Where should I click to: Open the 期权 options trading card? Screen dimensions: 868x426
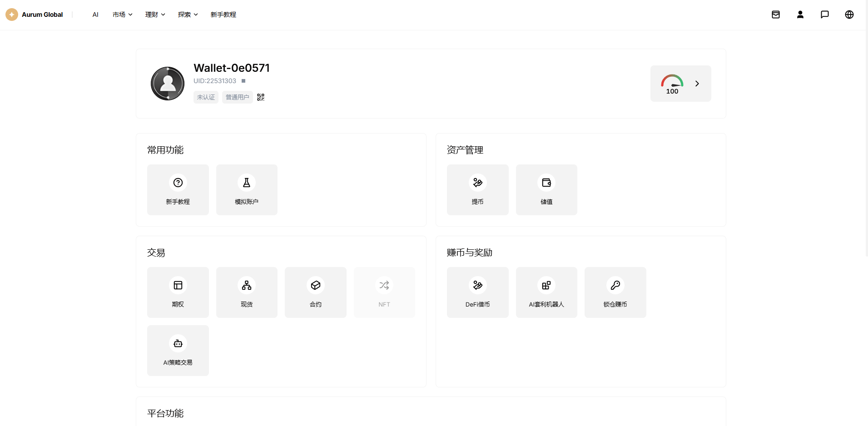click(178, 292)
